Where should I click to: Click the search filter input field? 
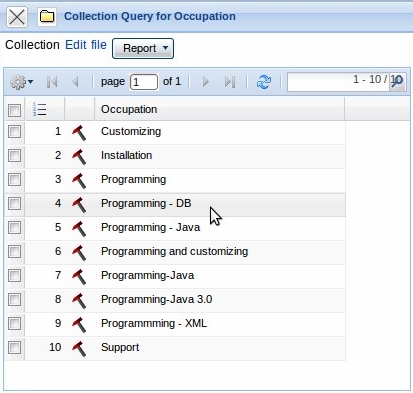(338, 82)
